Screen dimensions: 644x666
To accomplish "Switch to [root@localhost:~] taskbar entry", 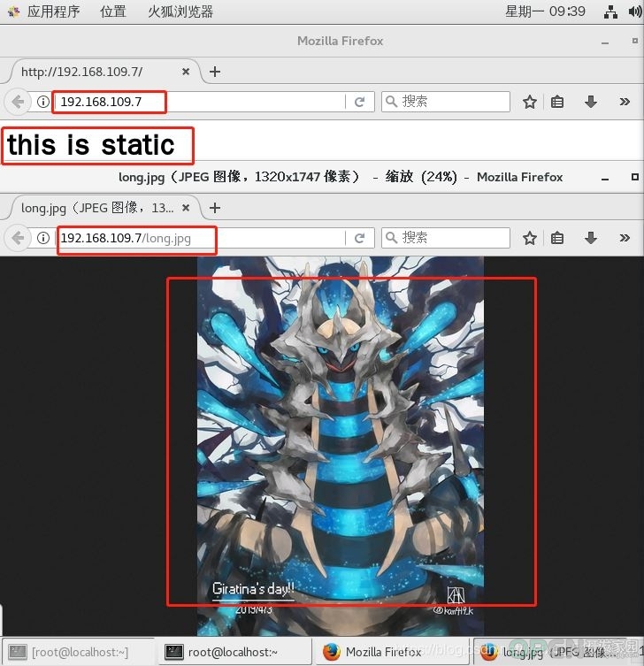I will pyautogui.click(x=79, y=652).
